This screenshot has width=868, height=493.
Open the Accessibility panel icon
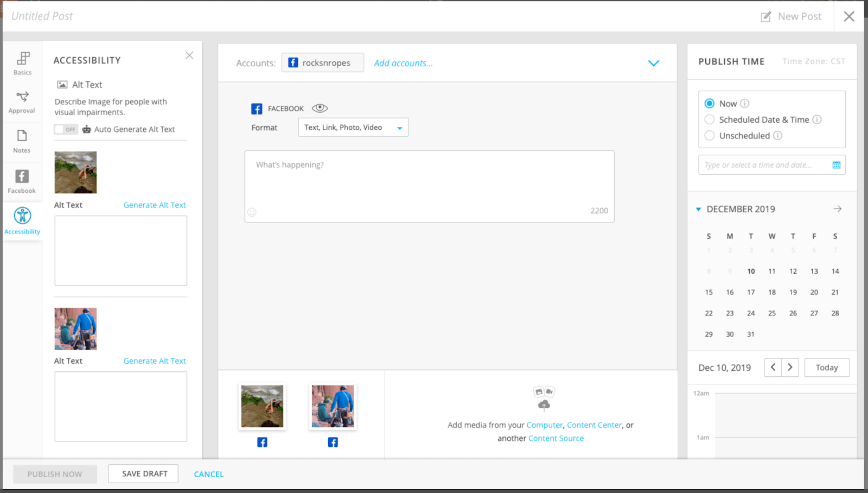pos(22,218)
